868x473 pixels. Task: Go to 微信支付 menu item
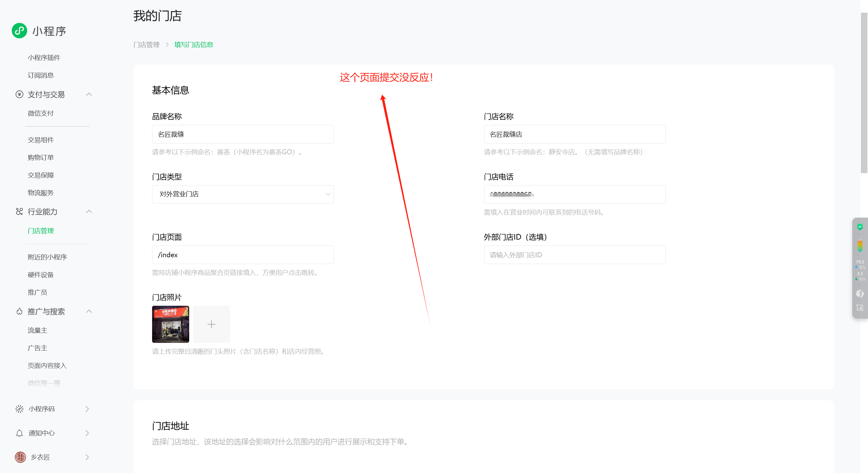pyautogui.click(x=41, y=113)
